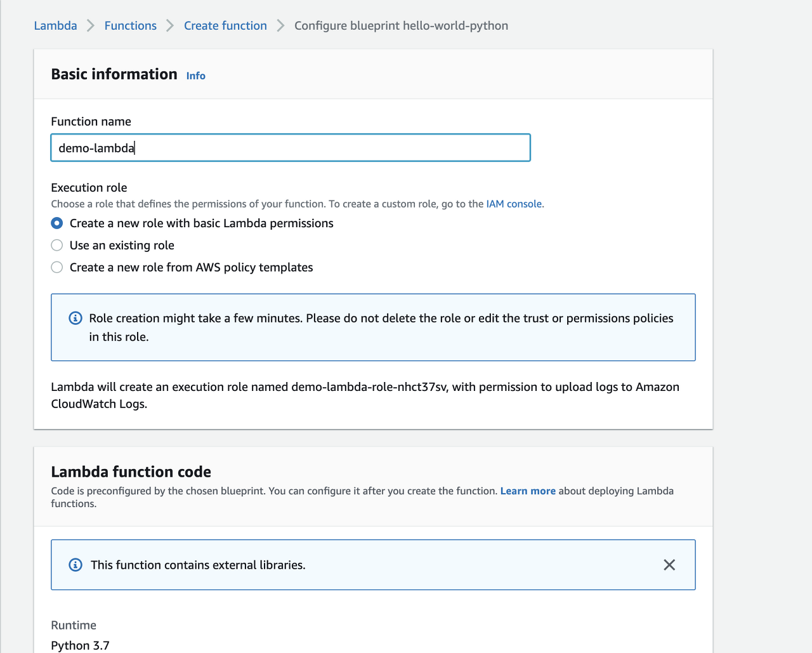The height and width of the screenshot is (653, 812).
Task: Click the Basic information heading
Action: pyautogui.click(x=114, y=74)
